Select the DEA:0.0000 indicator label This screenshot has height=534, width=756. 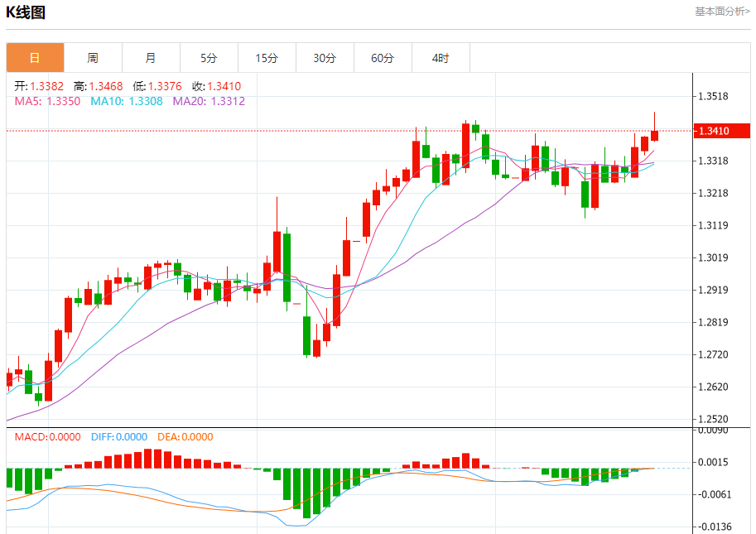pyautogui.click(x=184, y=437)
